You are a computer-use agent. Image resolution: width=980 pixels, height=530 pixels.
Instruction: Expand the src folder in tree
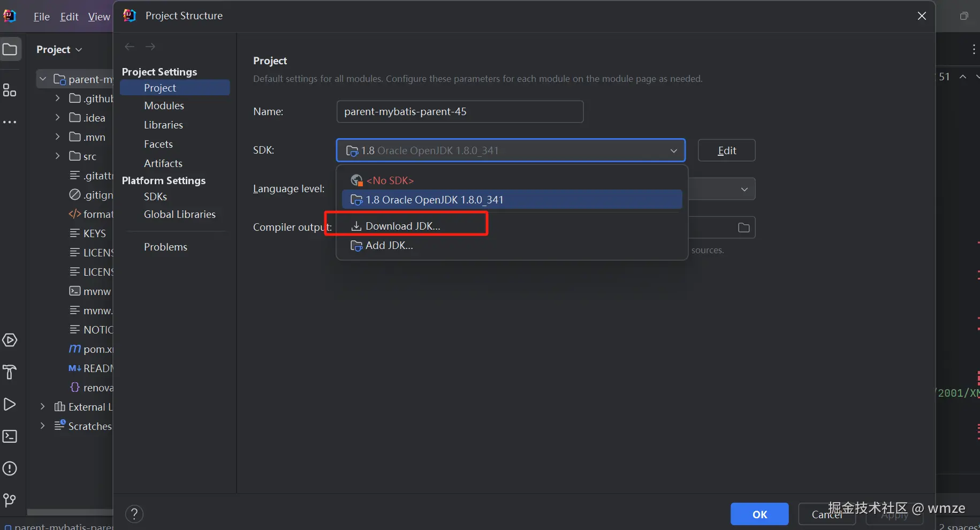(x=58, y=156)
